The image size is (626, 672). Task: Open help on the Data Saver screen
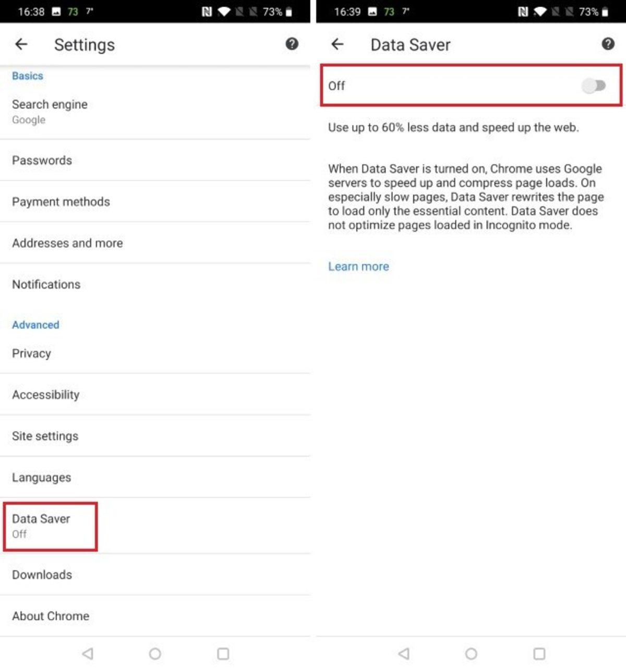(607, 44)
